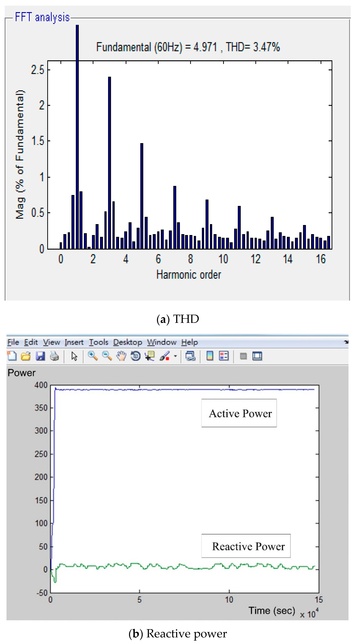Open the Tools menu
Viewport: 355px width, 644px height.
[x=99, y=342]
